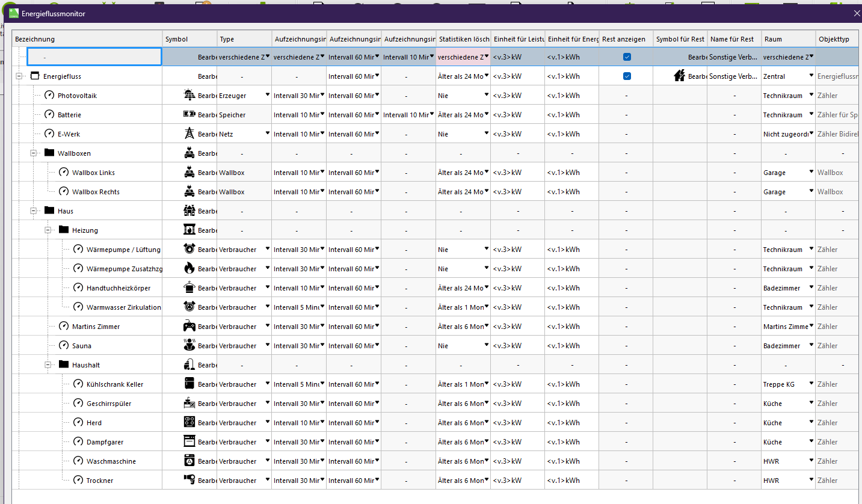Click the battery symbol in the Batterie row
This screenshot has height=504, width=862.
point(189,115)
